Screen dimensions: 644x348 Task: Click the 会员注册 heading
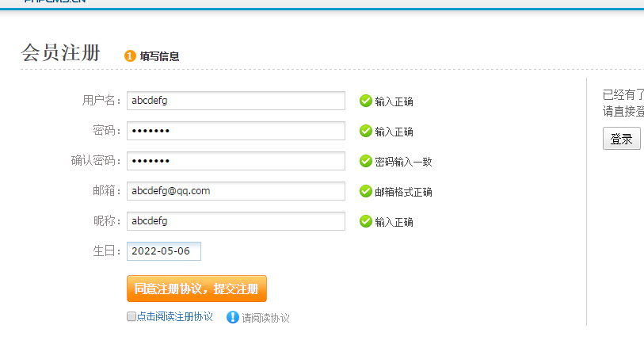pos(61,52)
